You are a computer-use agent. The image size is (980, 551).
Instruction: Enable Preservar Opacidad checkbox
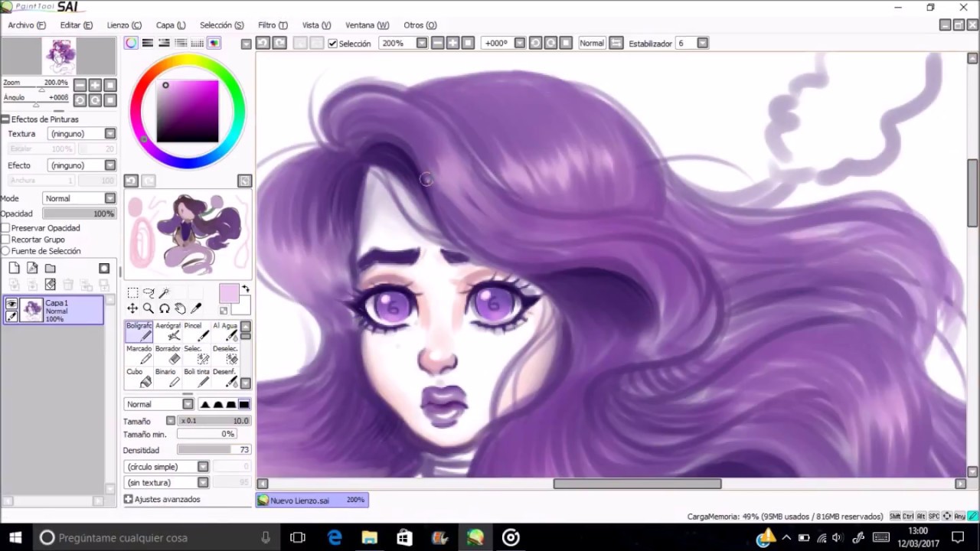5,228
